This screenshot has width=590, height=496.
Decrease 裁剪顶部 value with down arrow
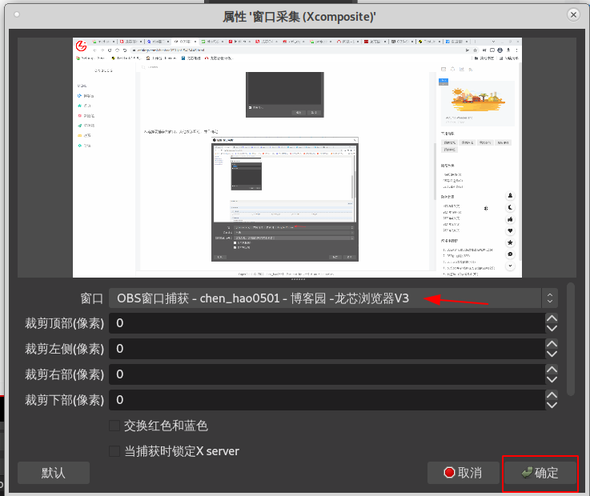(552, 328)
